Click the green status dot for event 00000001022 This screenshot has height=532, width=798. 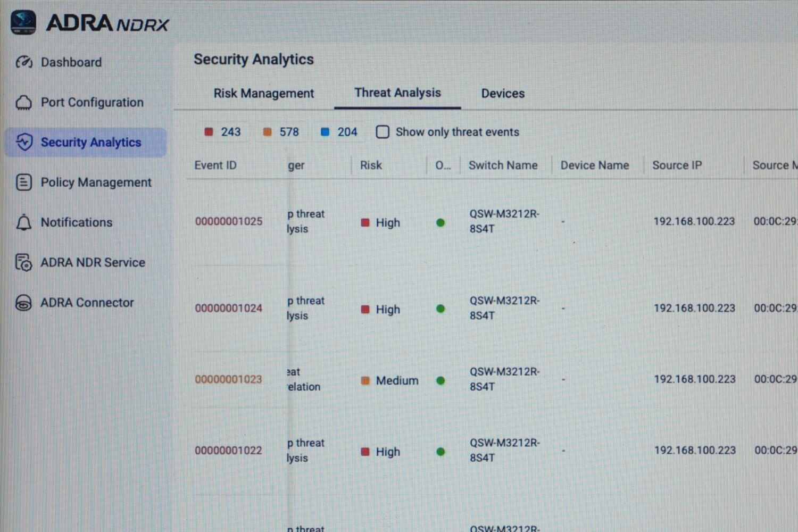pyautogui.click(x=440, y=452)
